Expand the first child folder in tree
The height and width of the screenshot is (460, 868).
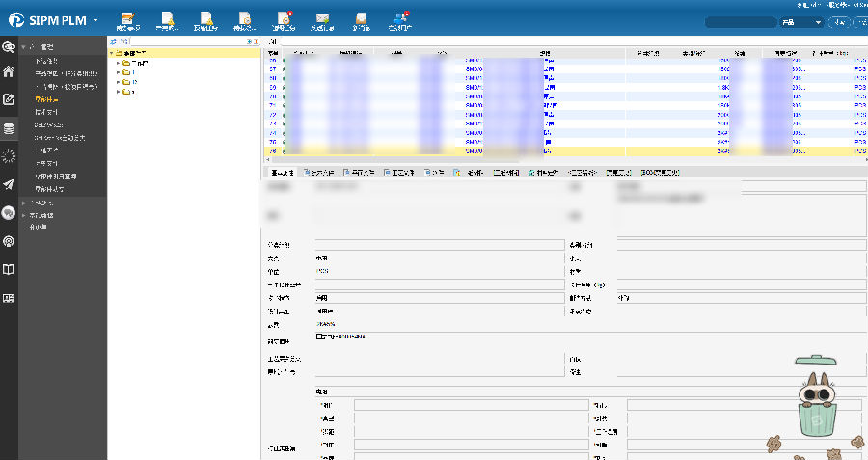click(118, 63)
